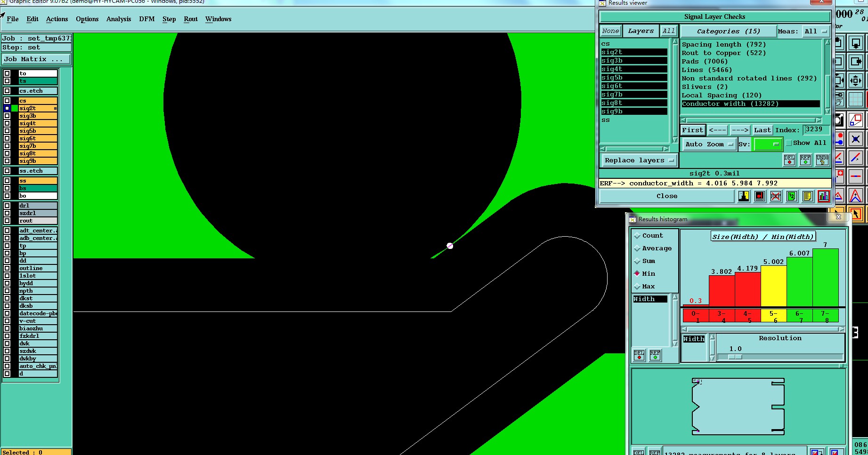Viewport: 868px width, 455px height.
Task: Click the board outline thumbnail in histogram window
Action: click(x=738, y=406)
